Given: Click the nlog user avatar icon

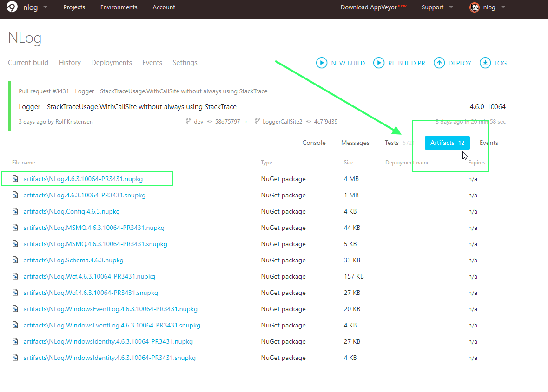Looking at the screenshot, I should [x=474, y=7].
